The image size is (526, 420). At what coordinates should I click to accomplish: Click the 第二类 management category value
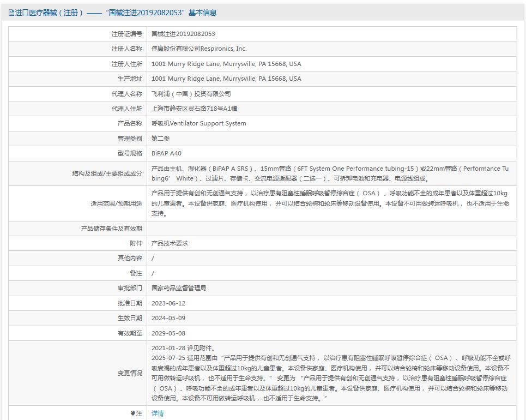pyautogui.click(x=161, y=139)
